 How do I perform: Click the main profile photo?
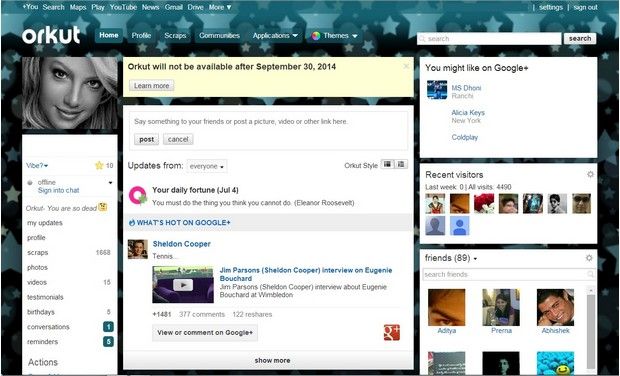pos(70,93)
